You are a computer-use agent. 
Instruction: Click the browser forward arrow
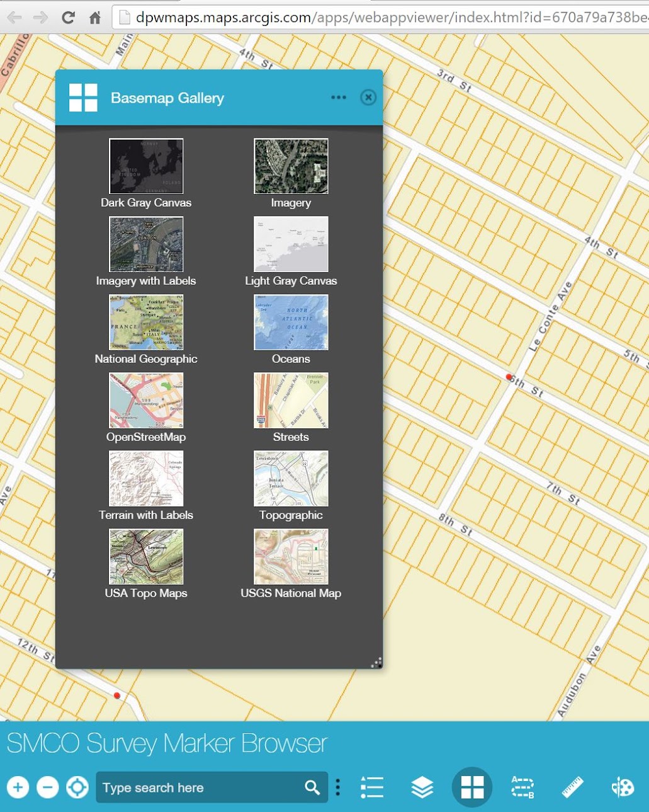click(x=41, y=18)
